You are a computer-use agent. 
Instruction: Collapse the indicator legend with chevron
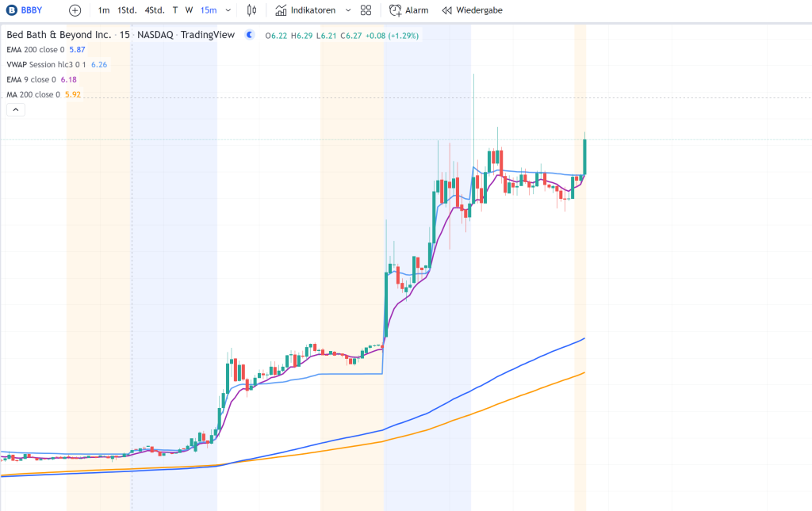point(15,110)
